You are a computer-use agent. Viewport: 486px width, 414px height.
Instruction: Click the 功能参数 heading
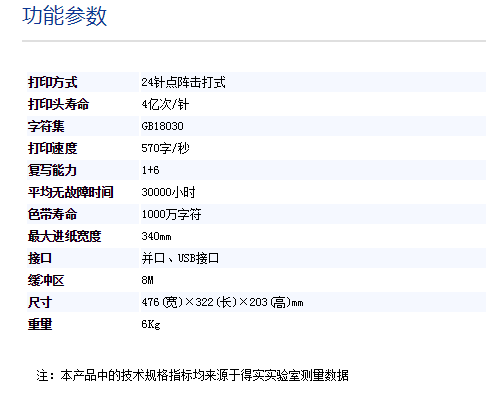pyautogui.click(x=64, y=16)
